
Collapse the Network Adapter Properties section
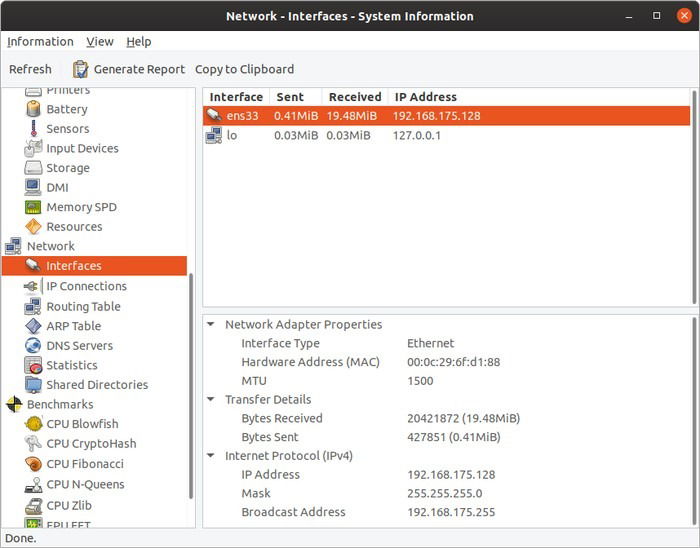coord(211,324)
